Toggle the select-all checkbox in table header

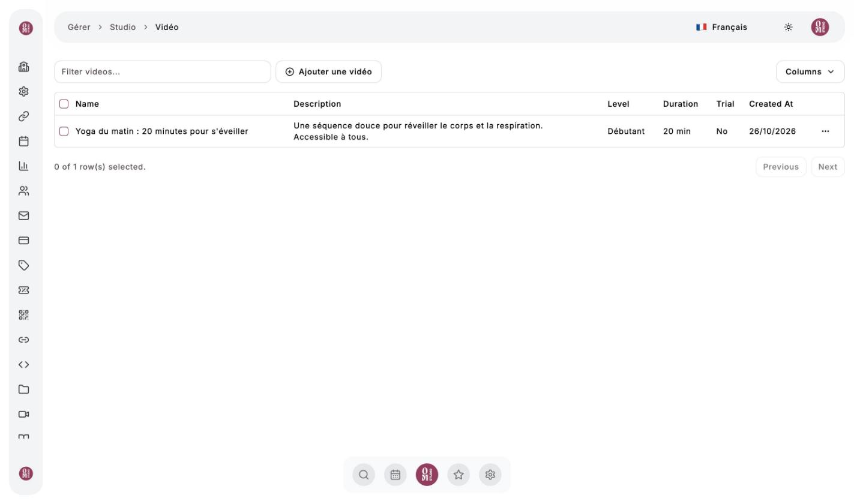pos(64,104)
